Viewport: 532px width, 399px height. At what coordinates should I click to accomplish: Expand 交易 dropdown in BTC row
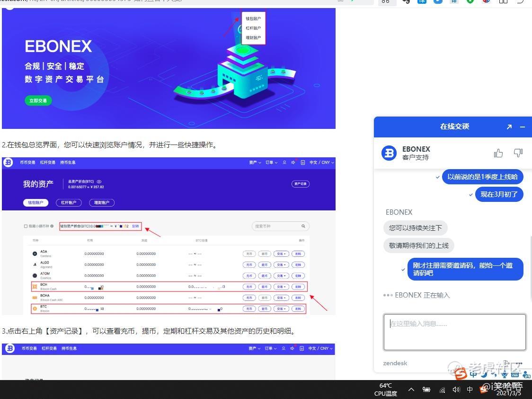point(281,308)
